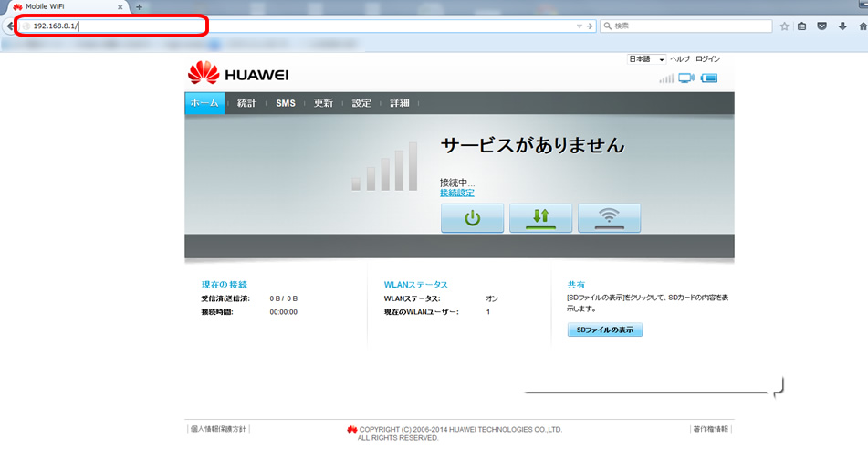868x471 pixels.
Task: Open the 更新 update tab
Action: 323,103
